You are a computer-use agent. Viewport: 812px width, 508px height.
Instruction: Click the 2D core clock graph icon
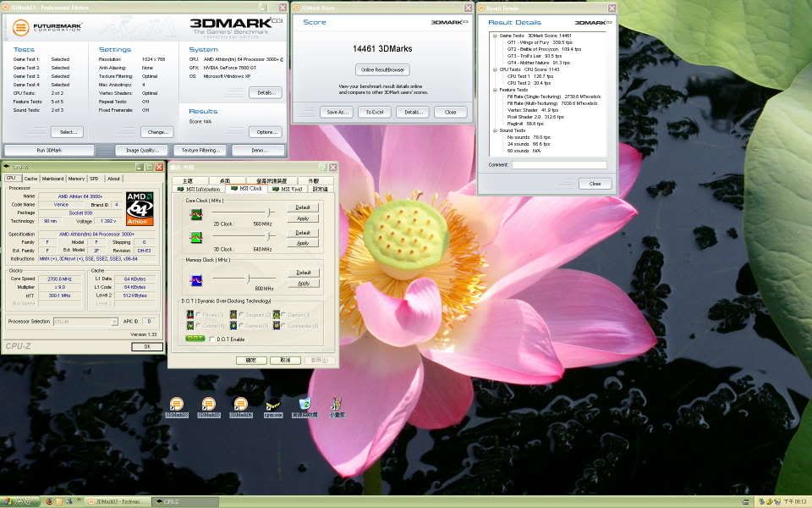point(196,214)
